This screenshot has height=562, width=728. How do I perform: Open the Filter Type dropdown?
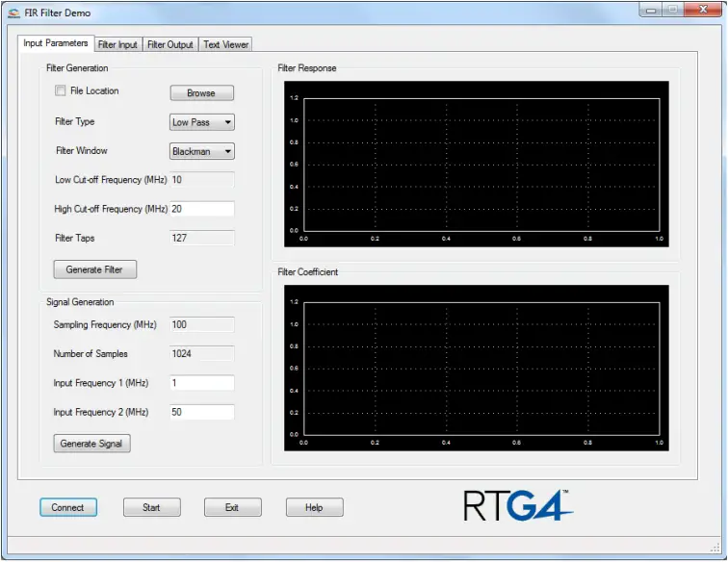pos(202,122)
